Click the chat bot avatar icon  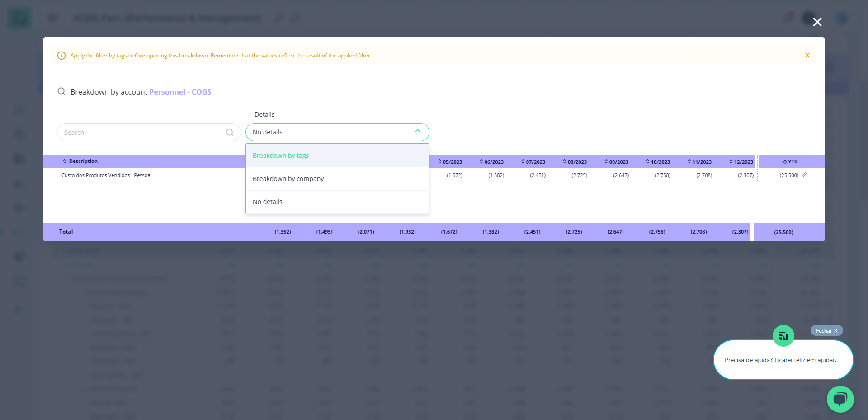tap(783, 336)
